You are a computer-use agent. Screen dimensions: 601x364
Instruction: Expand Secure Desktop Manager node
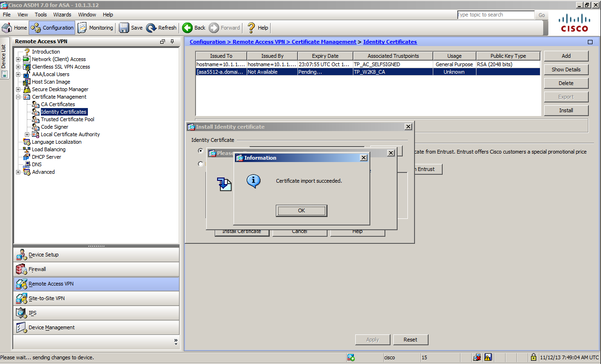click(18, 89)
